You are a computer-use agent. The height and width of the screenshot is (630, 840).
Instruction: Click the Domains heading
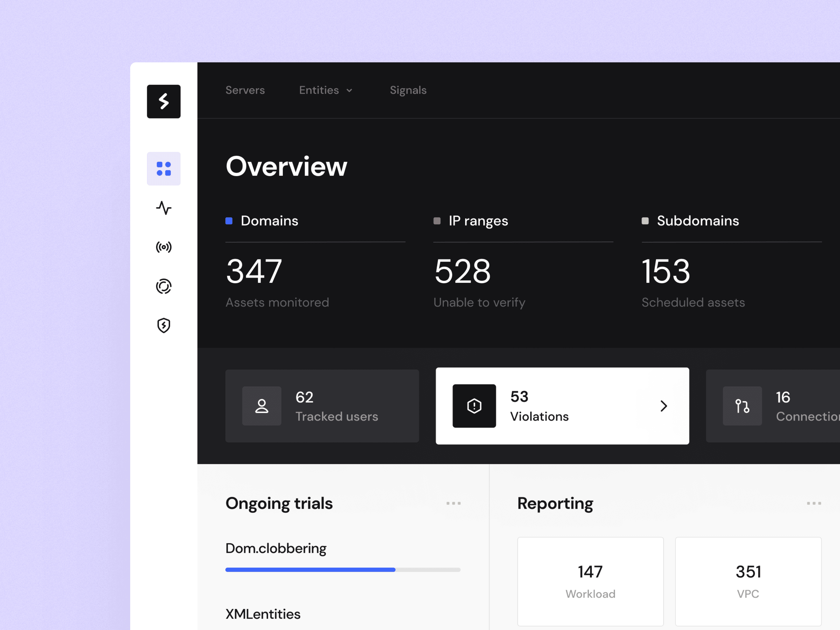(x=270, y=221)
